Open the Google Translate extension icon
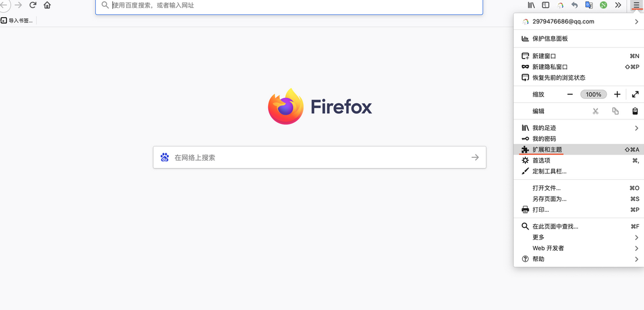 coord(589,5)
